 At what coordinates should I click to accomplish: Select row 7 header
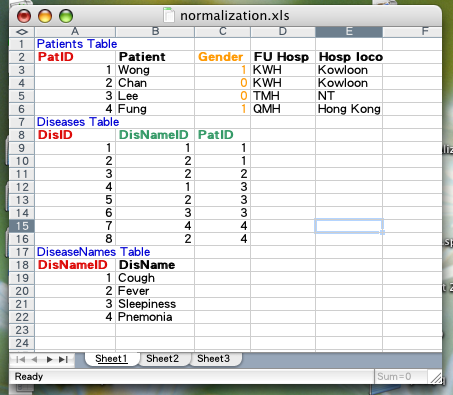[x=22, y=122]
